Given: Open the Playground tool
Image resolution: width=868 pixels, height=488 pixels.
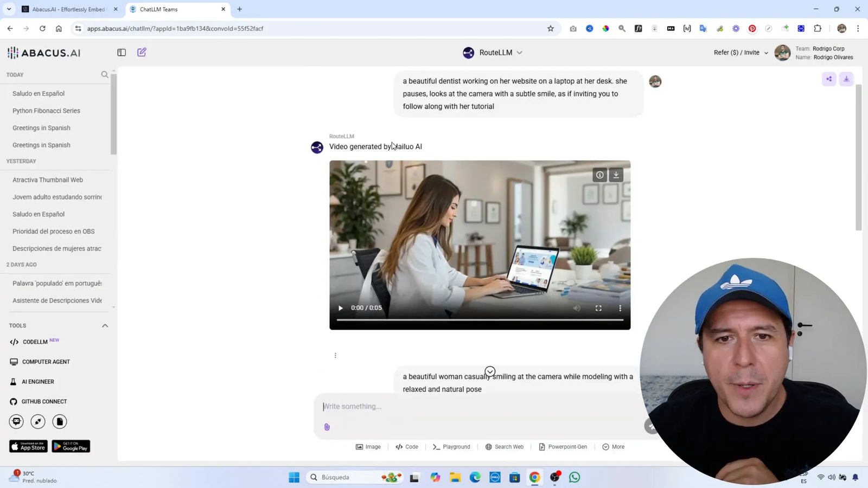Looking at the screenshot, I should [451, 446].
